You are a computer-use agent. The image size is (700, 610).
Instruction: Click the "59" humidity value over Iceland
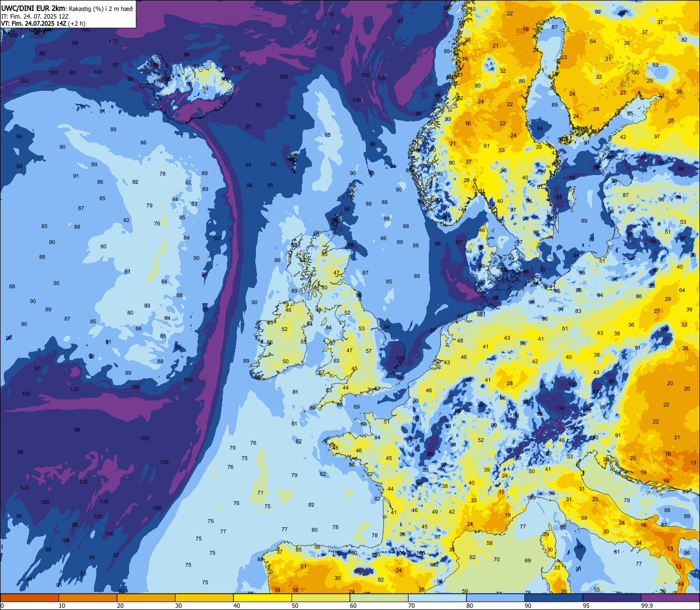pos(205,88)
